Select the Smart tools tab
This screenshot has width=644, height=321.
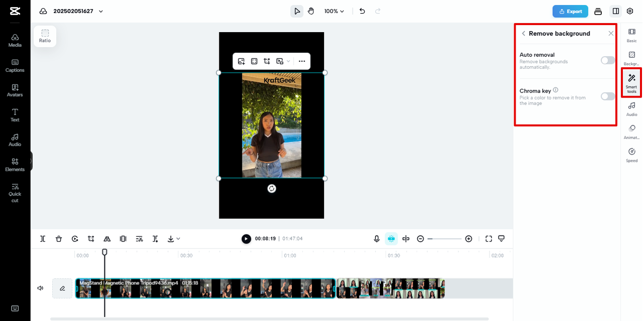click(x=631, y=83)
